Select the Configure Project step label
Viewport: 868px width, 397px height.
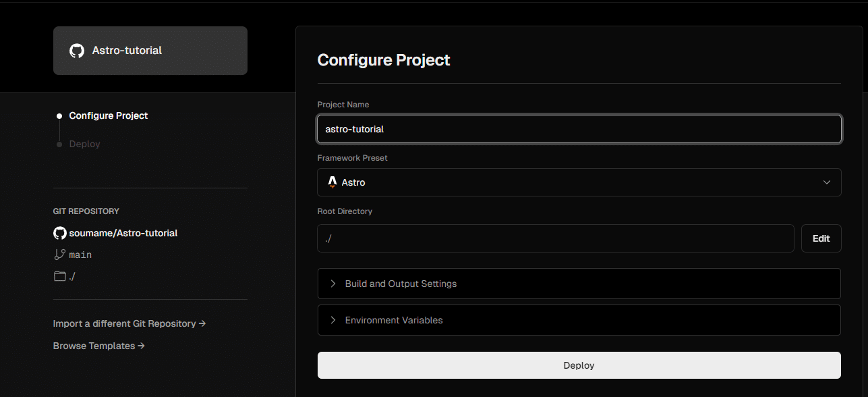click(x=109, y=116)
